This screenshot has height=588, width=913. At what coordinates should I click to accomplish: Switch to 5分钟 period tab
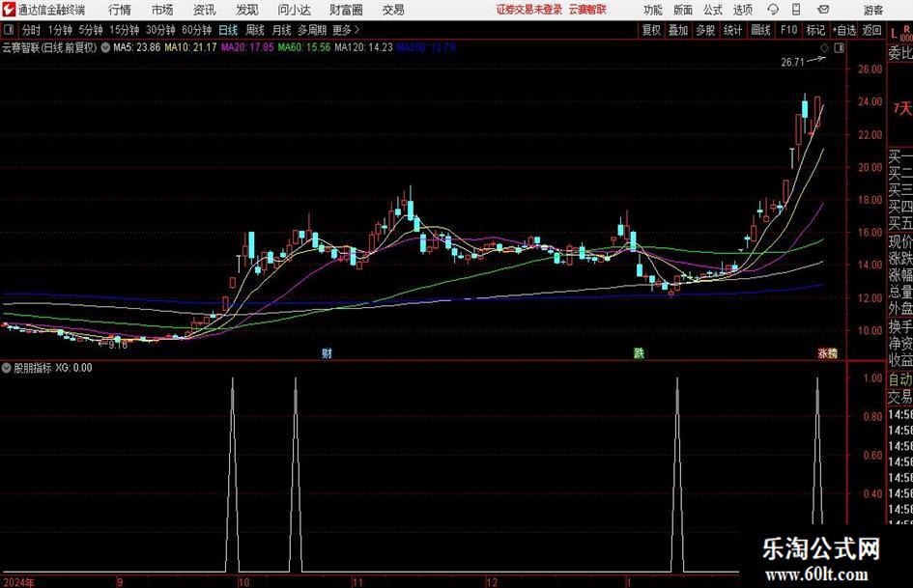point(90,30)
